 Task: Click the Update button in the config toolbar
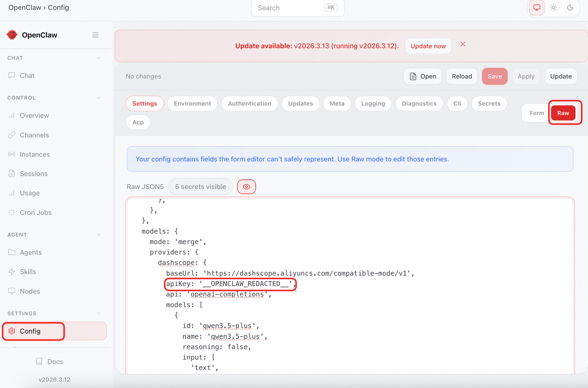click(x=561, y=76)
